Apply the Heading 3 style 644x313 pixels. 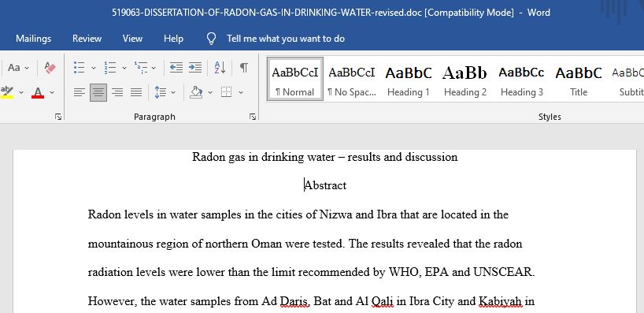coord(522,79)
